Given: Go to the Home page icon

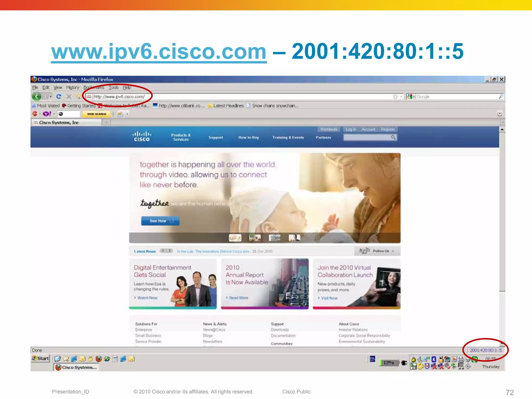Looking at the screenshot, I should tap(79, 97).
